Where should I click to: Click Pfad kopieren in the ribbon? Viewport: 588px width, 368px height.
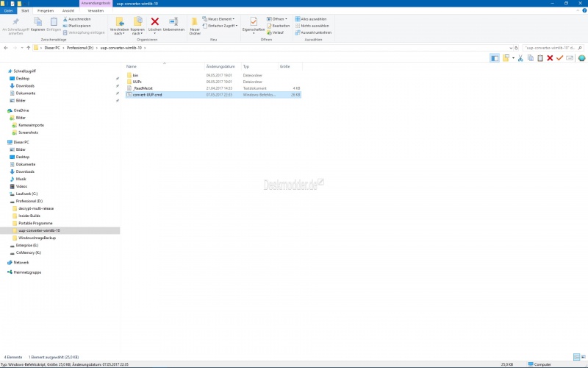click(77, 26)
